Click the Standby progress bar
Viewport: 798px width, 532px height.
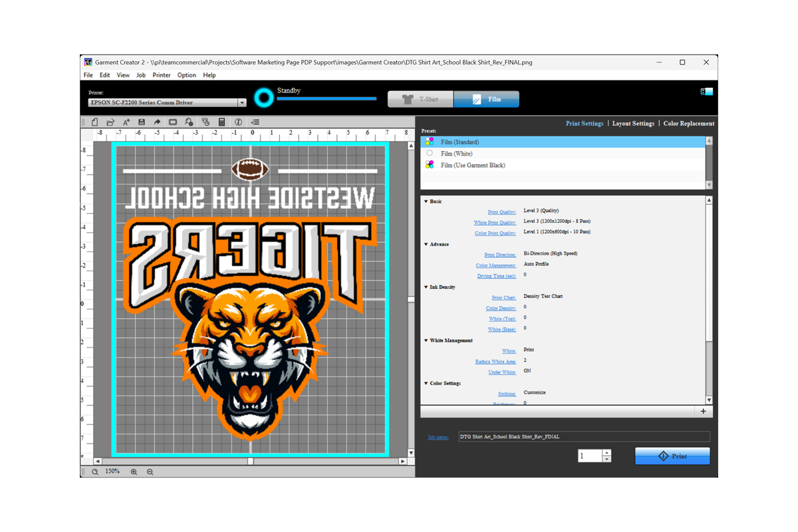pyautogui.click(x=327, y=98)
